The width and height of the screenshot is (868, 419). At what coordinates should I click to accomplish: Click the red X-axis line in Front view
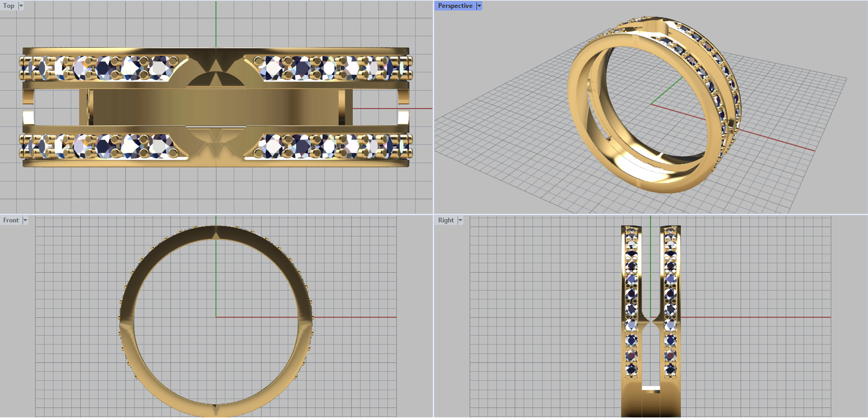click(353, 317)
